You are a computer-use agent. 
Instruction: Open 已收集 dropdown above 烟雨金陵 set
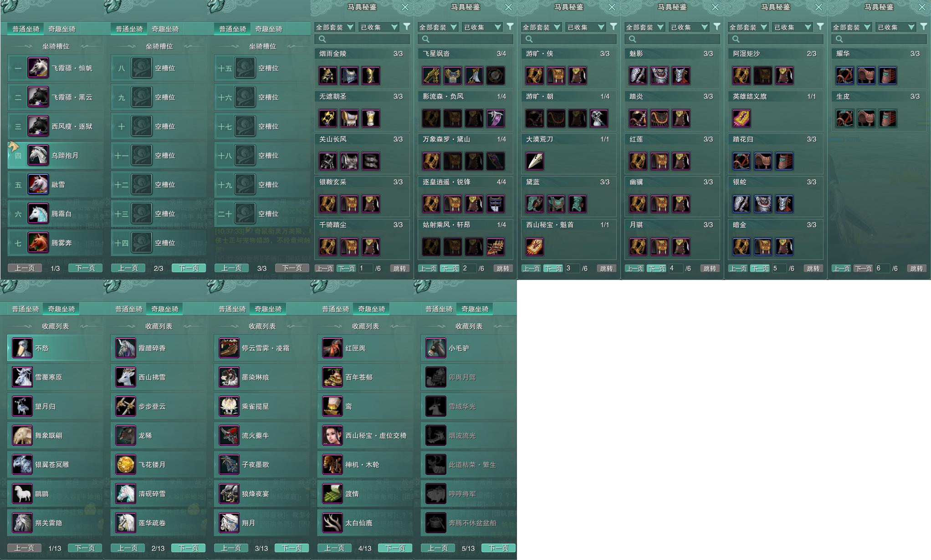[x=378, y=27]
